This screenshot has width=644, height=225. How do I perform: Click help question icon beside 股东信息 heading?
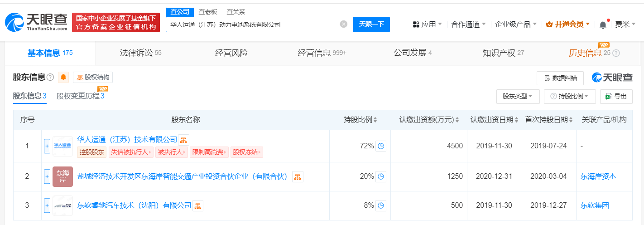[50, 78]
